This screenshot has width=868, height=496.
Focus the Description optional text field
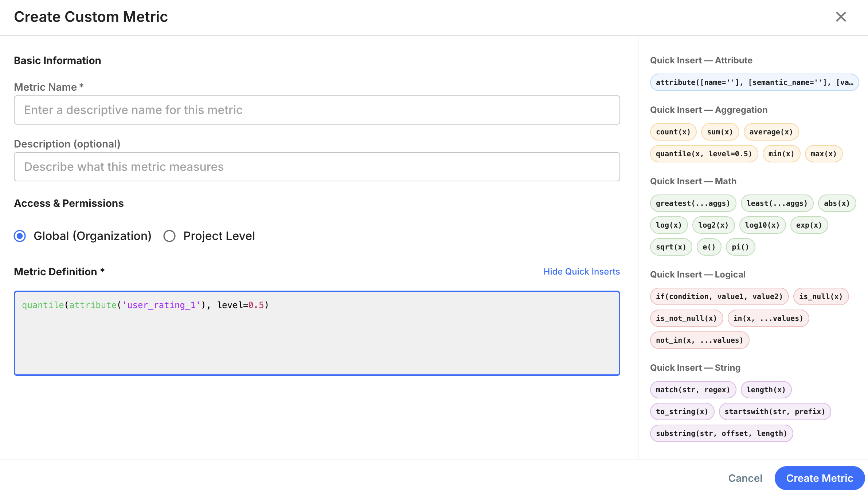pyautogui.click(x=317, y=167)
